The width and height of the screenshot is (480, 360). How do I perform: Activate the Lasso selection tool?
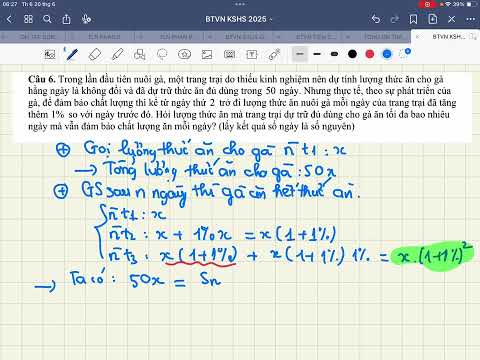click(x=162, y=54)
